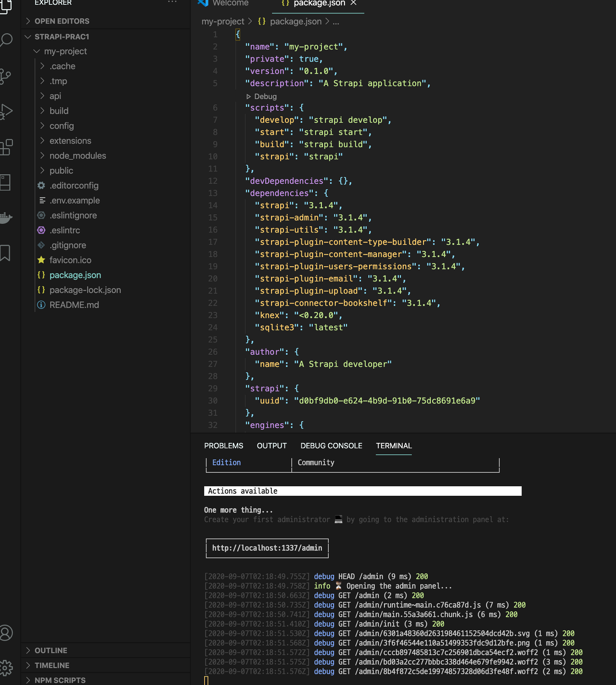616x685 pixels.
Task: Open .env.example in the file tree
Action: 75,200
